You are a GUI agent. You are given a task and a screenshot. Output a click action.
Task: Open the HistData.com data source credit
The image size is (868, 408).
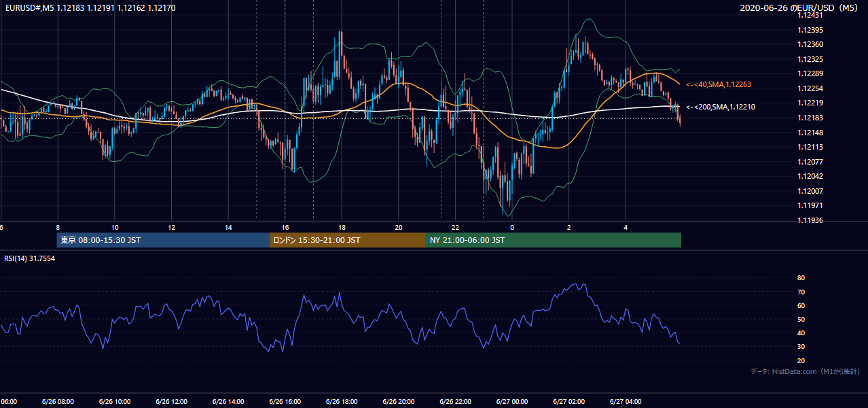click(x=806, y=371)
